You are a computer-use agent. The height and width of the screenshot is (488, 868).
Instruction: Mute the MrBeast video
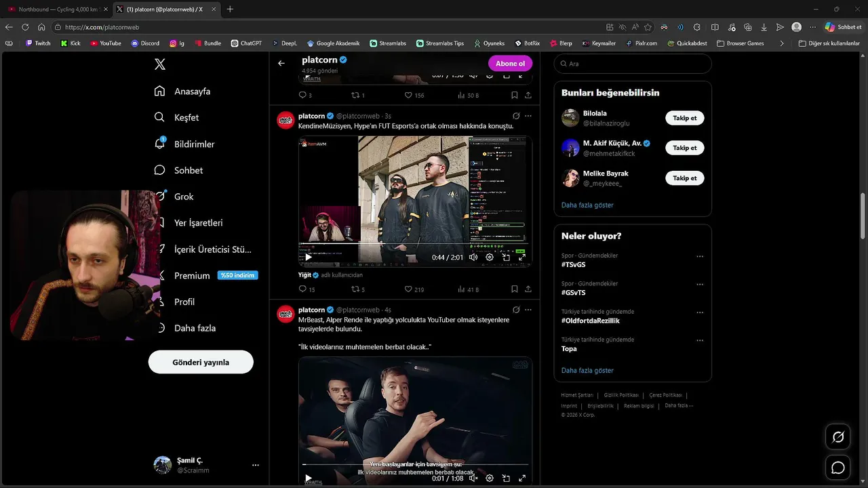coord(473,479)
